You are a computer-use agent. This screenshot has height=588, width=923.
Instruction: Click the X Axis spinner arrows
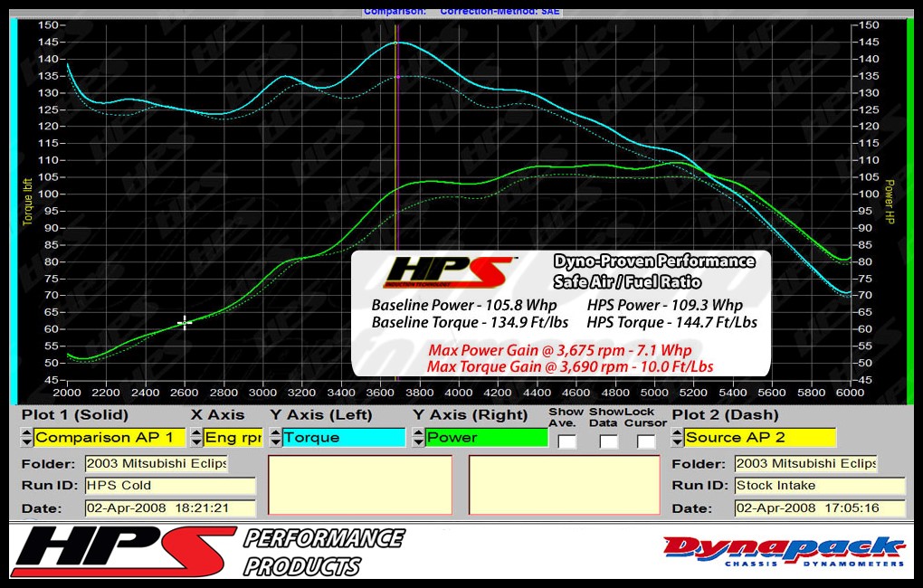pos(196,437)
